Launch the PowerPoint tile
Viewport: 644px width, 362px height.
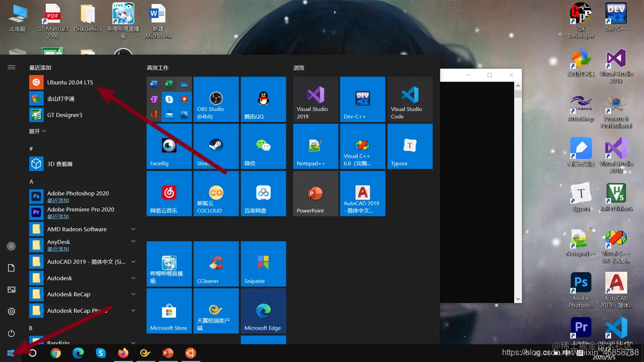(x=315, y=194)
